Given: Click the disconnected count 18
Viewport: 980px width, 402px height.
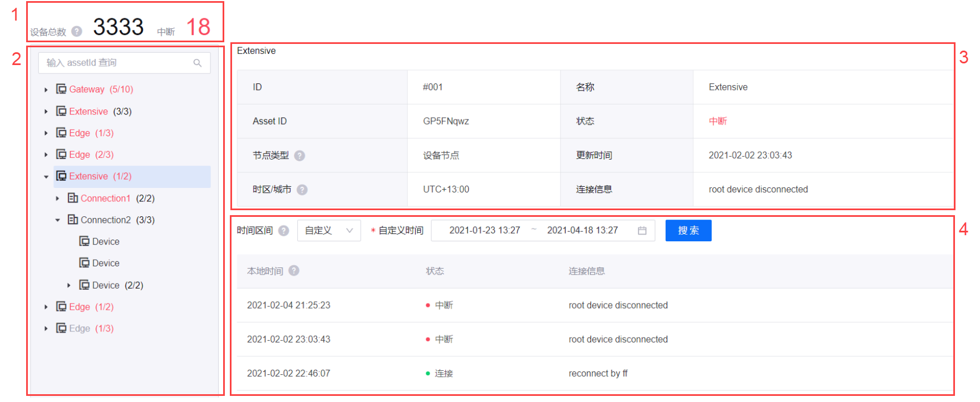Looking at the screenshot, I should pyautogui.click(x=198, y=27).
